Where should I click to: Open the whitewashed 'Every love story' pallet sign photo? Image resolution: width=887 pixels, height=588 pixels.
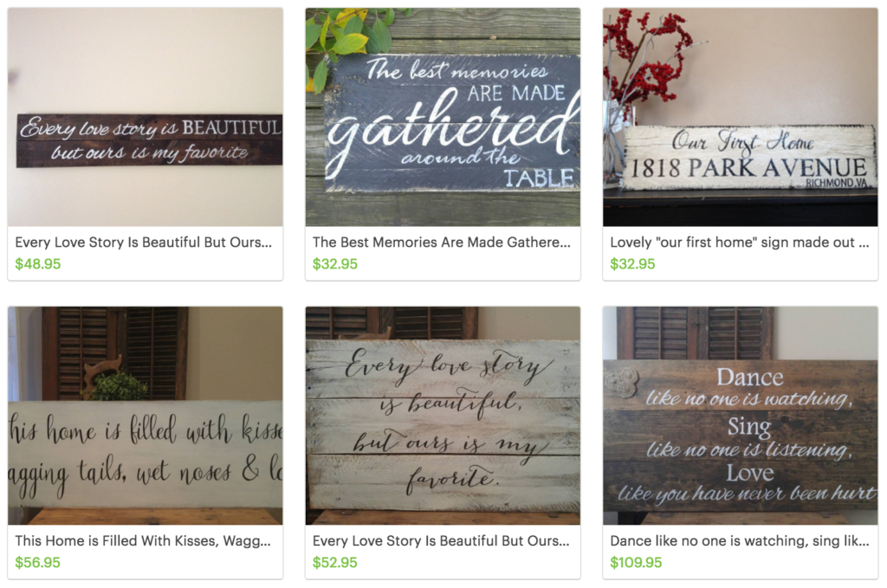443,416
